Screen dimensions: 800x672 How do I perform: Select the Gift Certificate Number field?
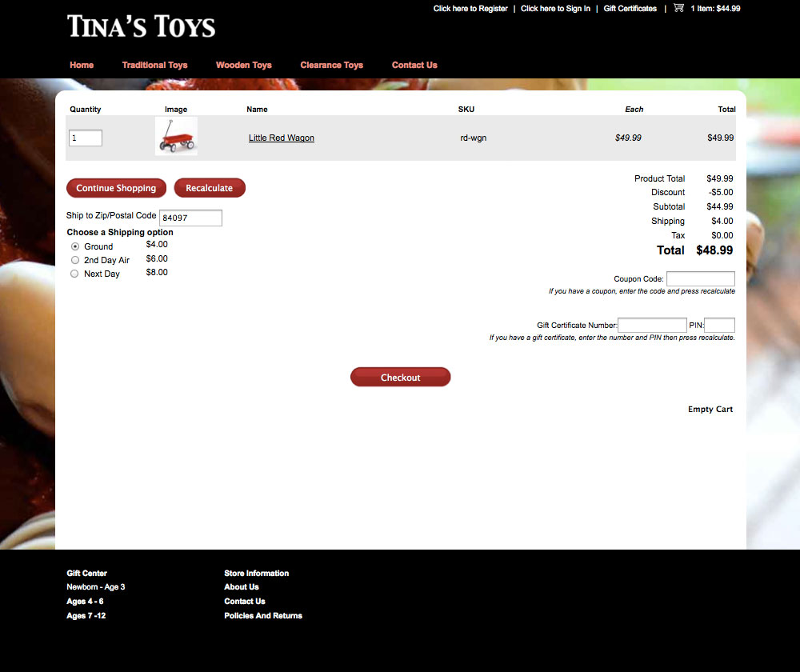point(652,325)
